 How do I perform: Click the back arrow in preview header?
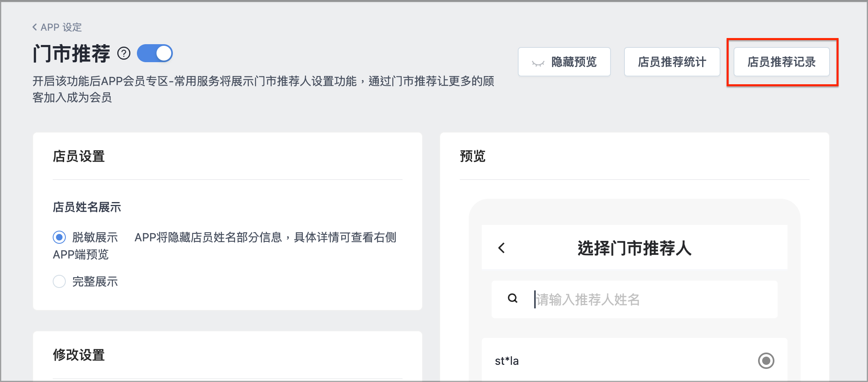click(502, 248)
